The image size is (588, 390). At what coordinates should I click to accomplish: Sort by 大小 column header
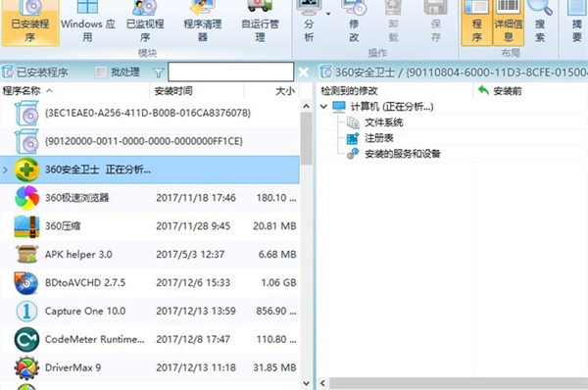point(271,91)
